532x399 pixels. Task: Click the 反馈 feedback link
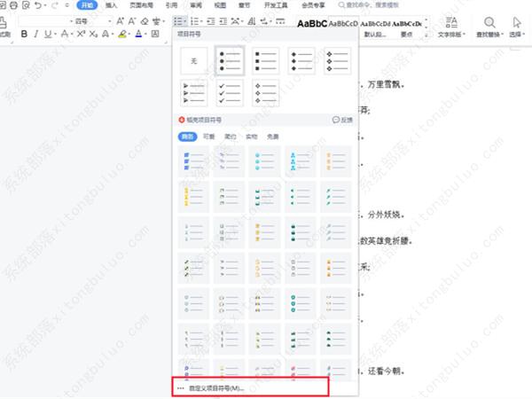pos(342,119)
